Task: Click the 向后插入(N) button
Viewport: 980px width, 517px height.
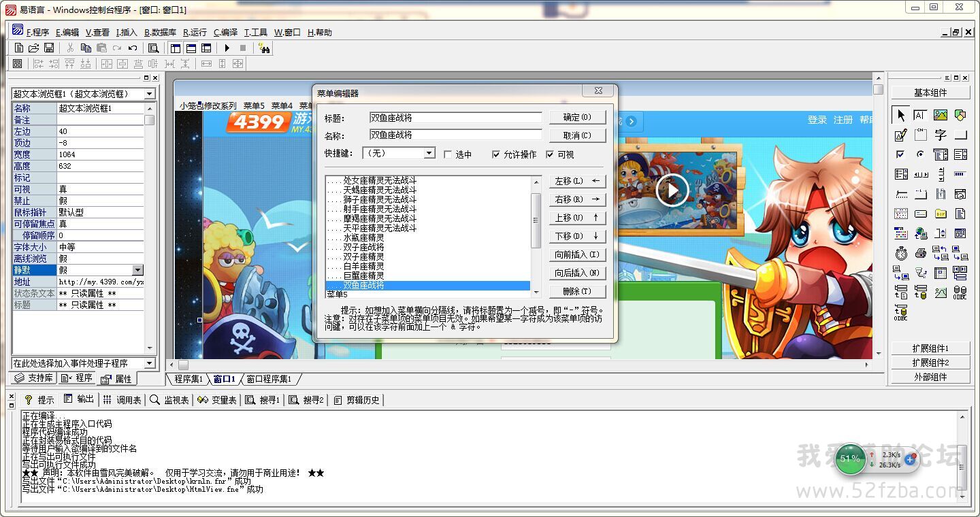Action: click(577, 273)
